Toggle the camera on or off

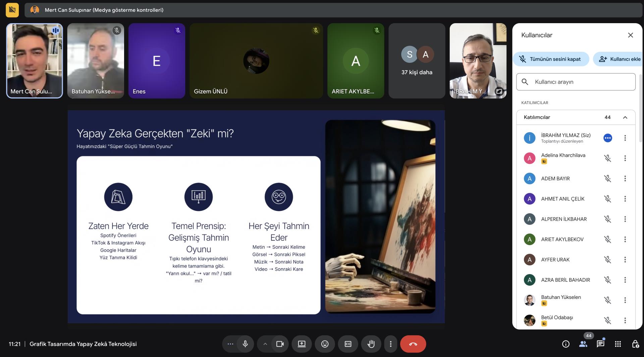pos(280,344)
